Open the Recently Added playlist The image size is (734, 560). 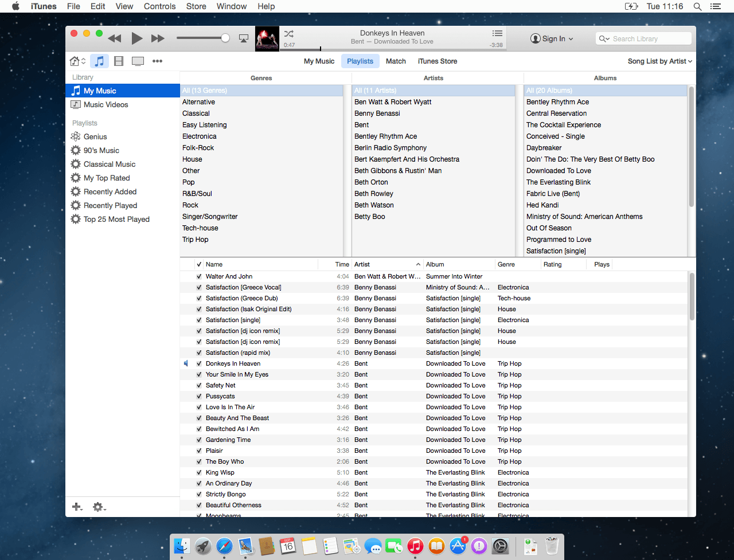(x=123, y=191)
